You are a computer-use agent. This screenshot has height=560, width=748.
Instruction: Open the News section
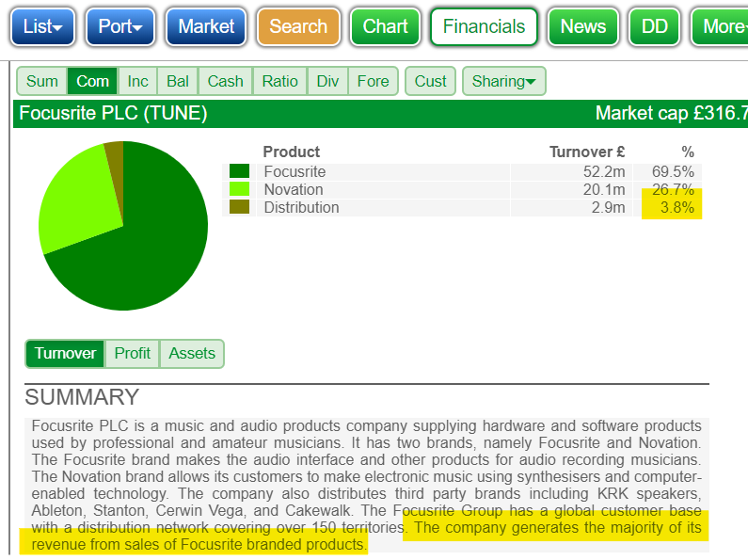[583, 26]
